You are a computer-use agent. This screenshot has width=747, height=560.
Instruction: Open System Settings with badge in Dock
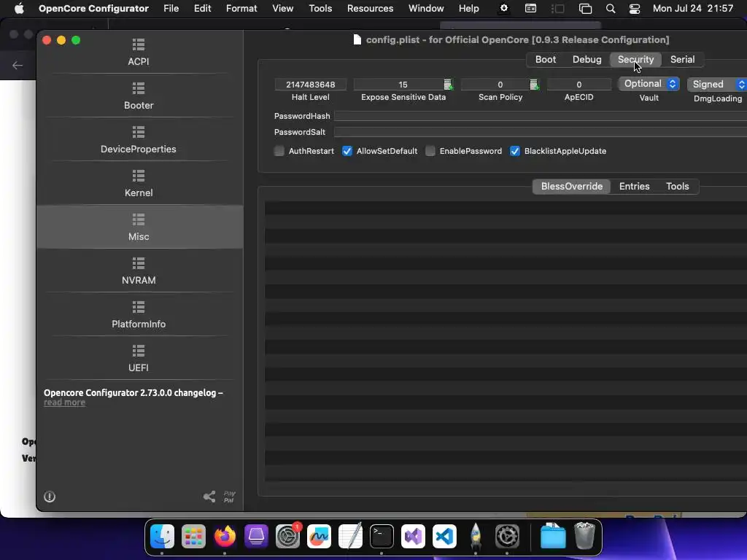click(x=287, y=537)
